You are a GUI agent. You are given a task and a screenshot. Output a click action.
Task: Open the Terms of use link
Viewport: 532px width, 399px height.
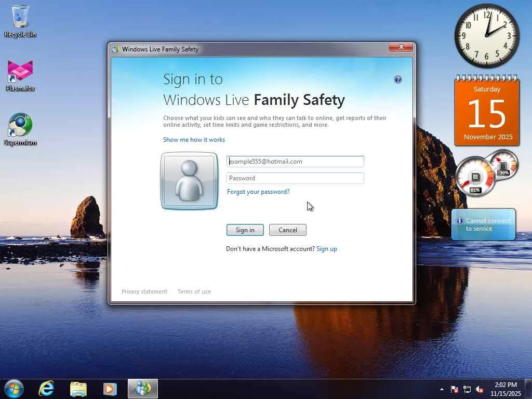(194, 291)
